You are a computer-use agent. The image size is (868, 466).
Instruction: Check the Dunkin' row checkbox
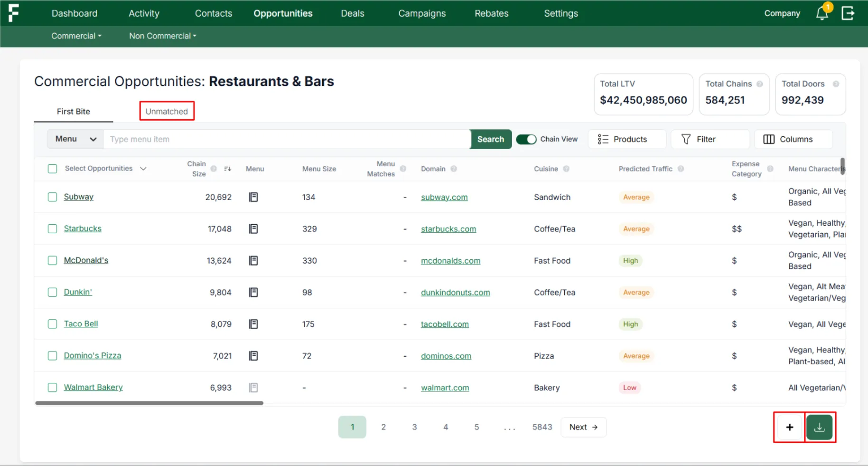53,292
